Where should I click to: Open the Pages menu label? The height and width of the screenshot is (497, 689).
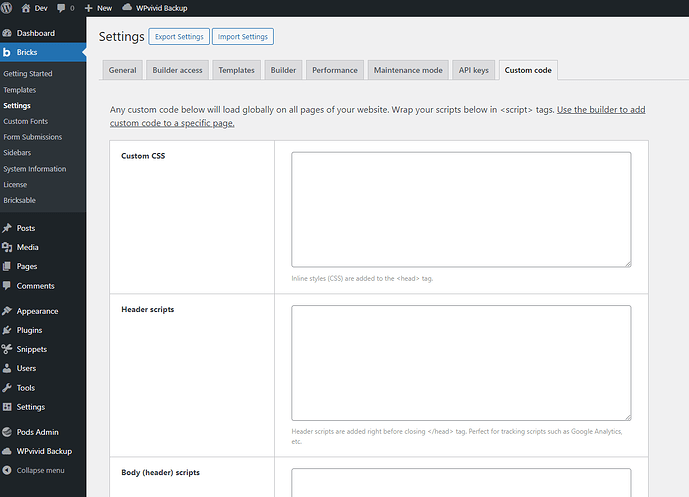coord(27,266)
